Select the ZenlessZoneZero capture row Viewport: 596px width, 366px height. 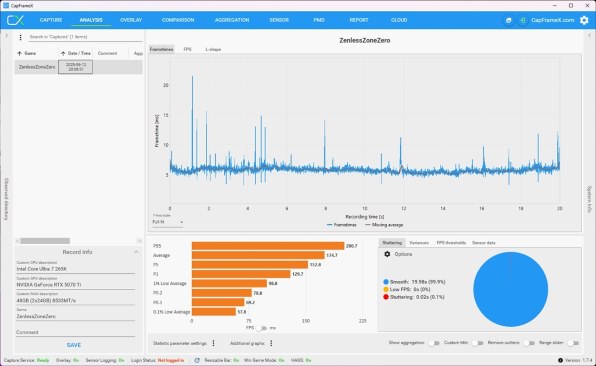coord(78,67)
